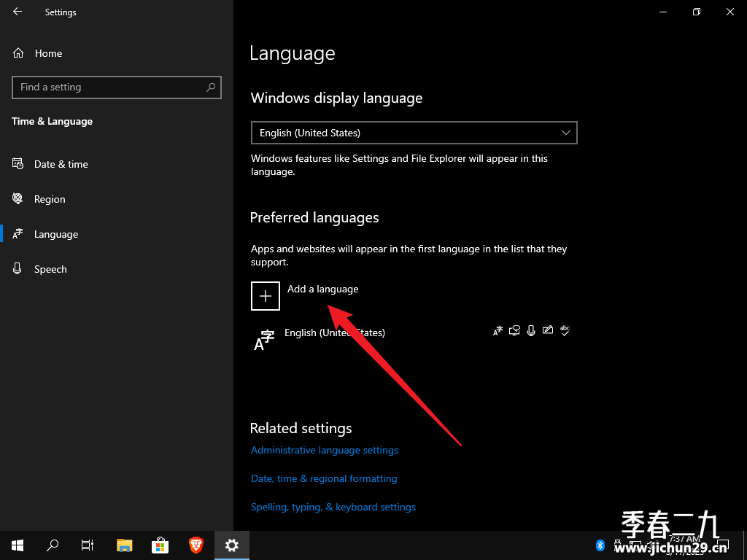Click the spell-check abc feature icon
This screenshot has height=560, width=747.
click(565, 330)
